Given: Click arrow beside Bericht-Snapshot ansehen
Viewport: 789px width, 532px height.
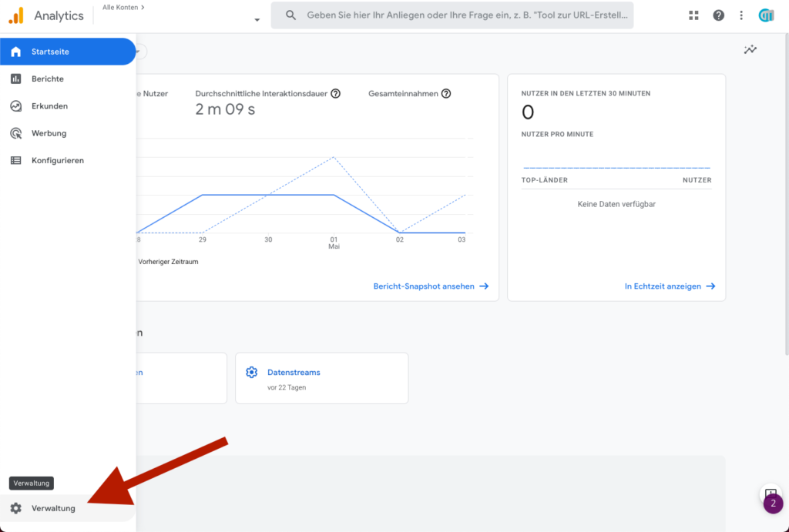Looking at the screenshot, I should tap(484, 286).
